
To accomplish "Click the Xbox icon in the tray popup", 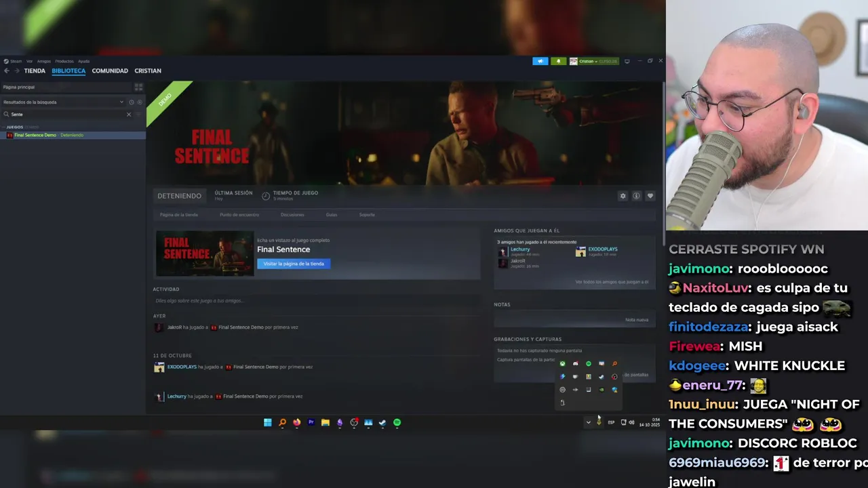I will coord(562,364).
